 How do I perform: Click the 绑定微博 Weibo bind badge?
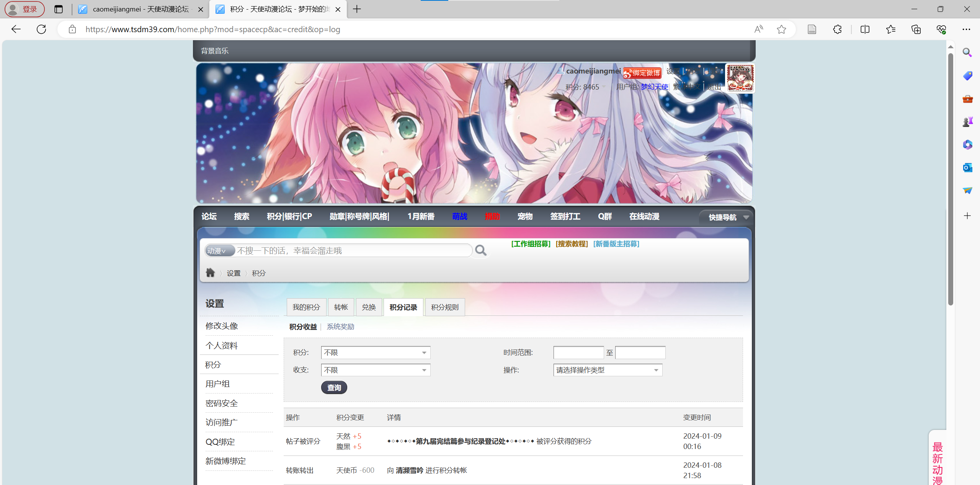click(x=642, y=72)
